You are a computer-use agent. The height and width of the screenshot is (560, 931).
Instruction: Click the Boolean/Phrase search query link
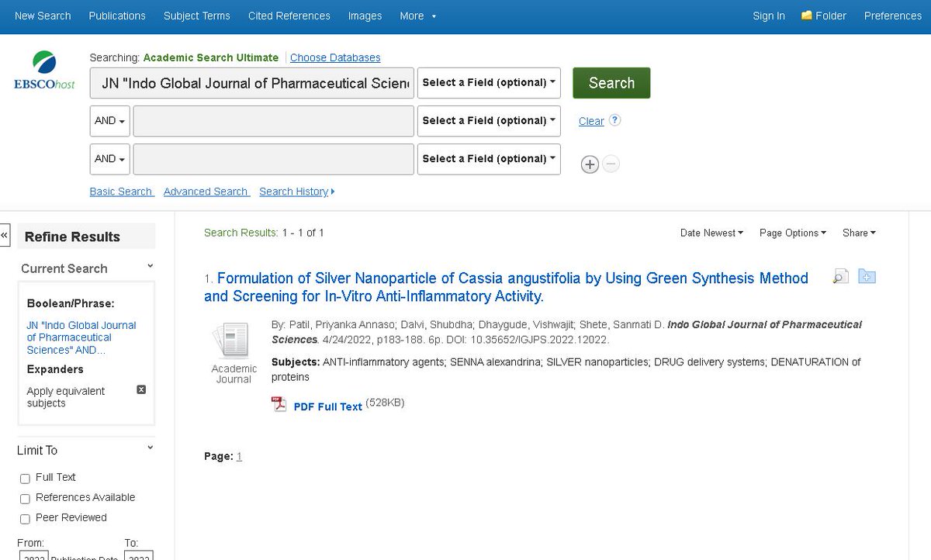(x=81, y=337)
